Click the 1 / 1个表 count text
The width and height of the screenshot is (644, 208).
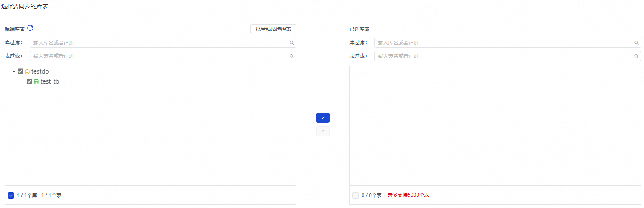pyautogui.click(x=51, y=195)
